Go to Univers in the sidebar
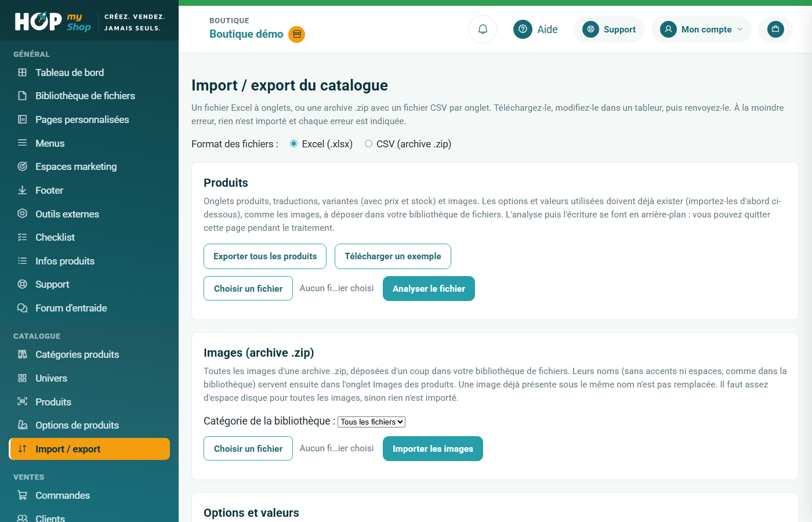 point(89,378)
